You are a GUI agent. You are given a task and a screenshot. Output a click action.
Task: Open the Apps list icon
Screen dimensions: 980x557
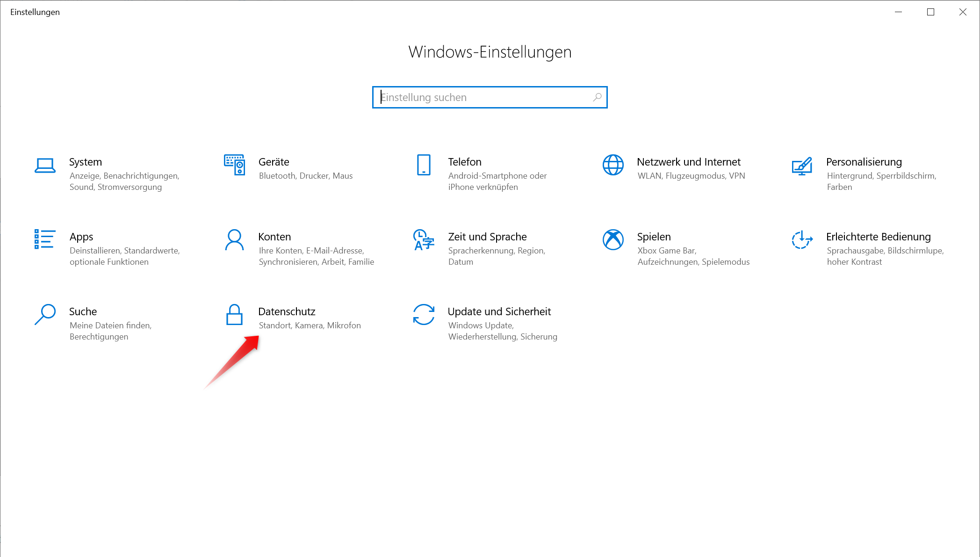click(45, 239)
